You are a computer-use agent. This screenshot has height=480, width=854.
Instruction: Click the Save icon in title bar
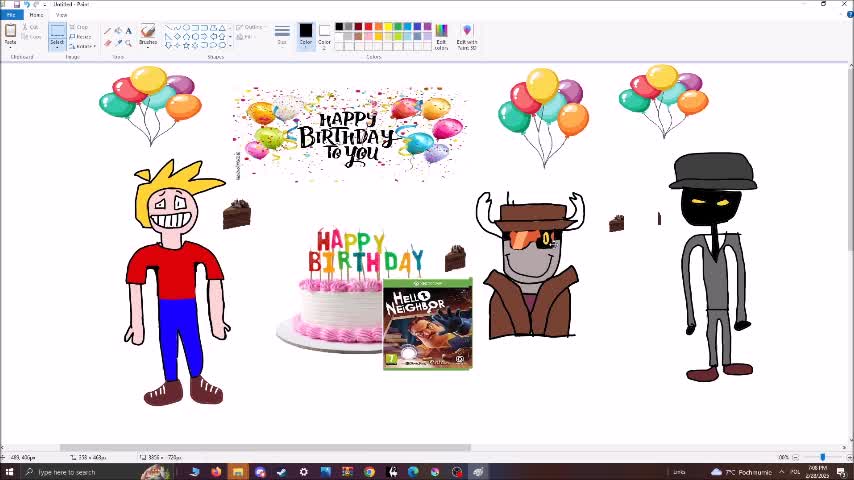click(x=17, y=4)
